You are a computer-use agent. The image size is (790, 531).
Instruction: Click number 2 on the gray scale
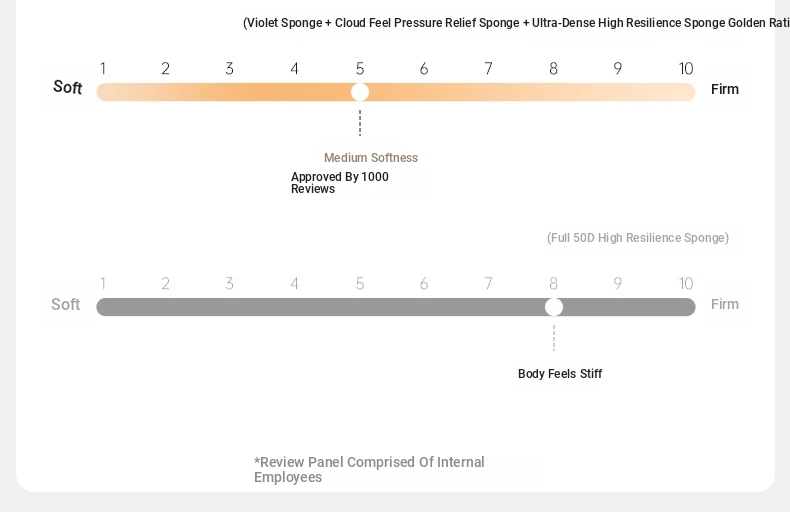[165, 284]
